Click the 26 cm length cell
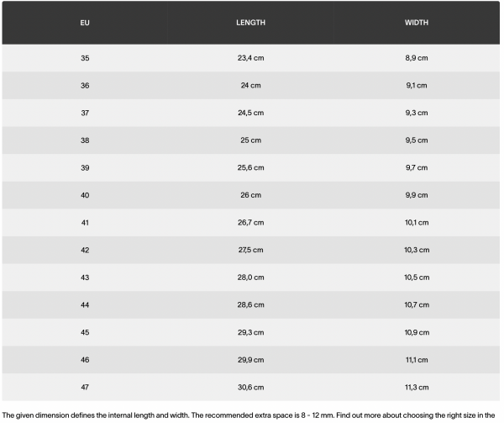 pos(250,195)
